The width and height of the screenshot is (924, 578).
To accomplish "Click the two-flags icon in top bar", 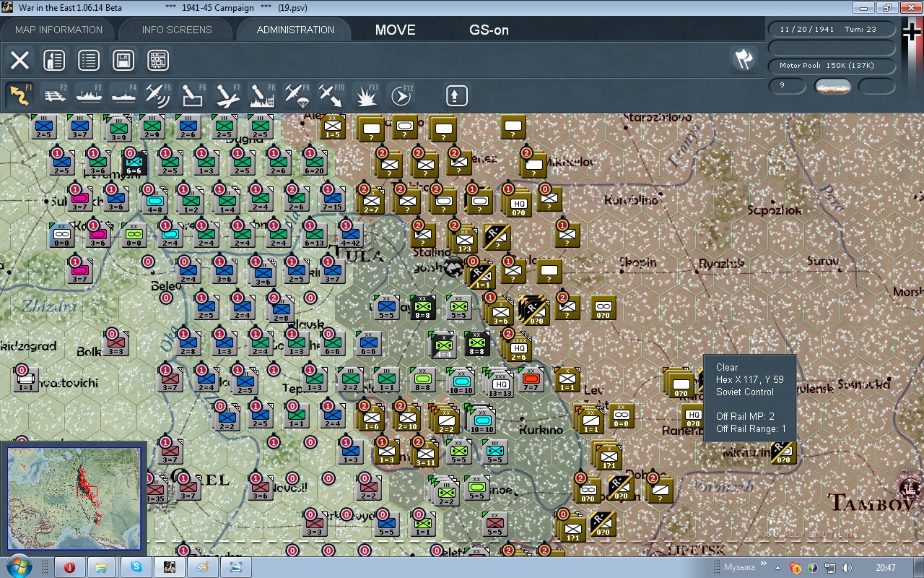I will point(744,59).
